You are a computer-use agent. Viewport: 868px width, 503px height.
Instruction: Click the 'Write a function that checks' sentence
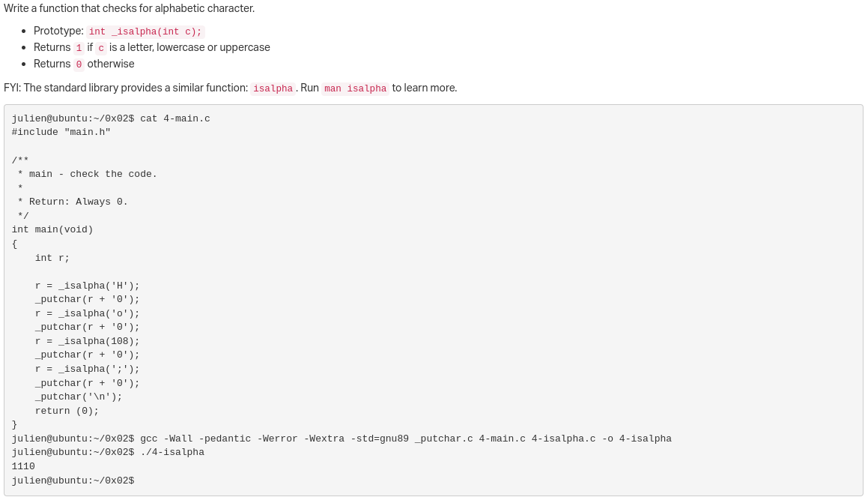pyautogui.click(x=129, y=8)
